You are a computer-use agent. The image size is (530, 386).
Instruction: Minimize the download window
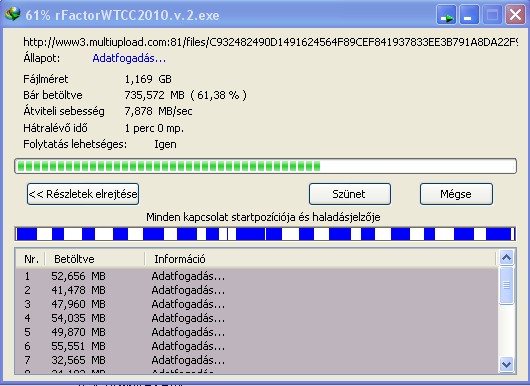click(469, 15)
